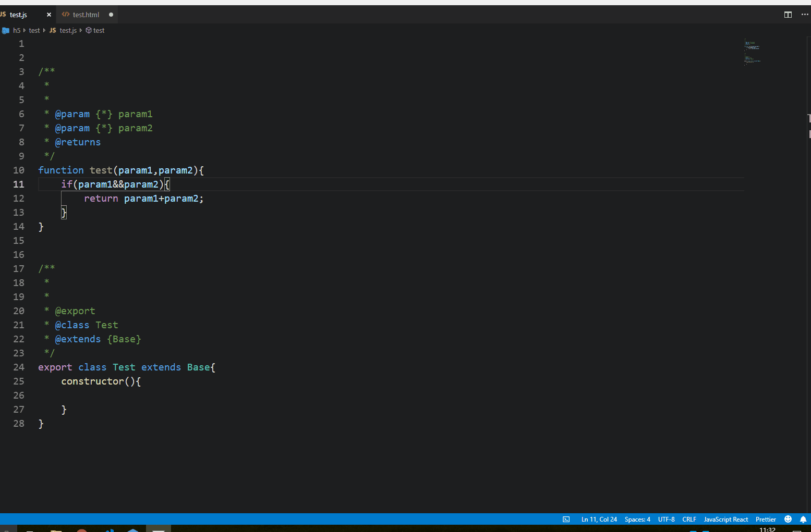The image size is (811, 532).
Task: Close the test.js tab
Action: pyautogui.click(x=49, y=15)
